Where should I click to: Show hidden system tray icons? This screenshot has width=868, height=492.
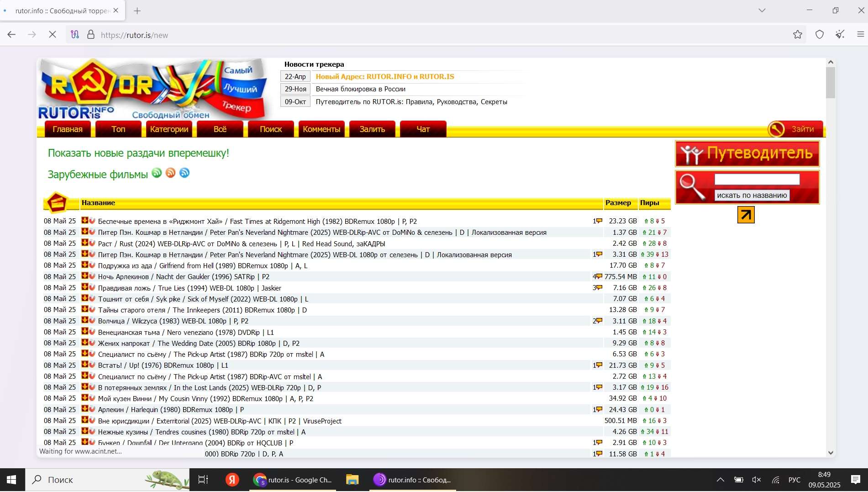coord(720,480)
